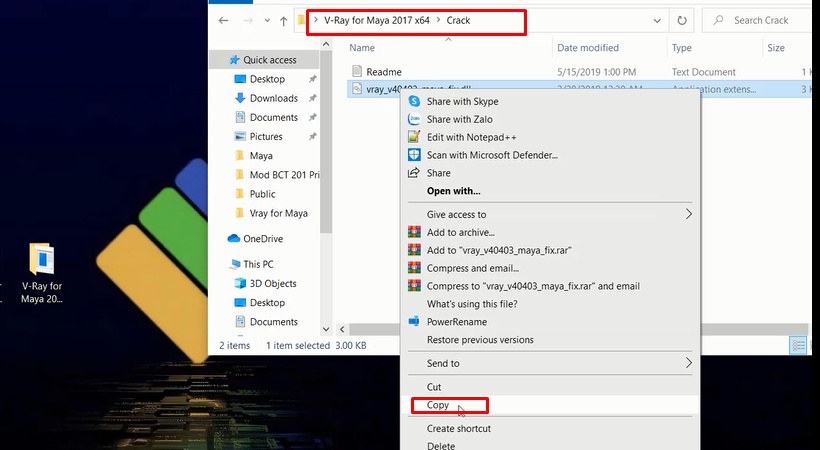Open Mod BCT 201 folder in sidebar
This screenshot has width=820, height=450.
coord(284,175)
